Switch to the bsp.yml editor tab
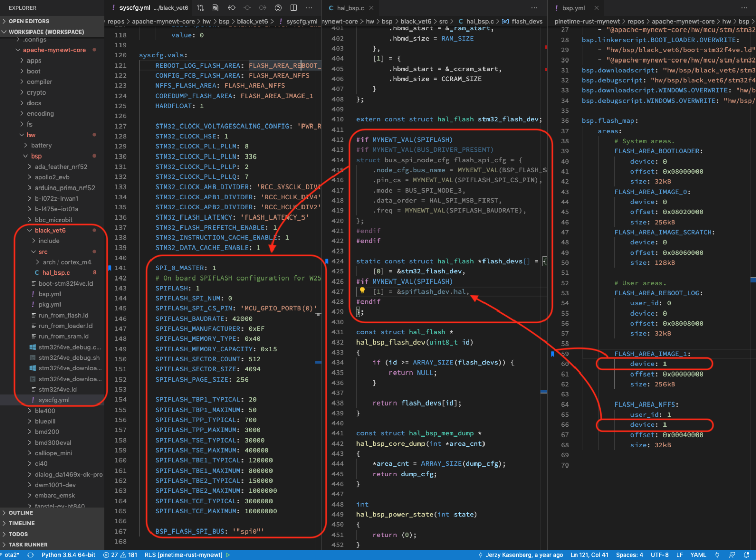Screen dimensions: 756x560 click(573, 8)
